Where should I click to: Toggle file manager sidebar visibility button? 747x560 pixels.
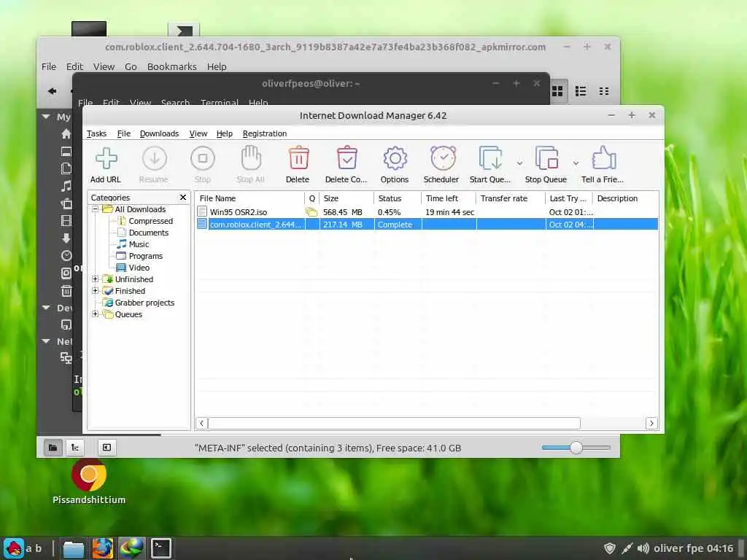[107, 447]
